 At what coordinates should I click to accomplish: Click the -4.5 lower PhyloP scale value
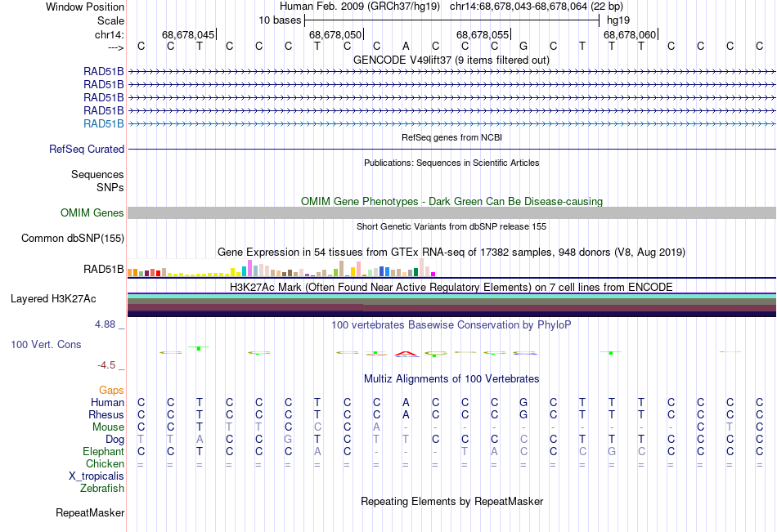point(106,365)
